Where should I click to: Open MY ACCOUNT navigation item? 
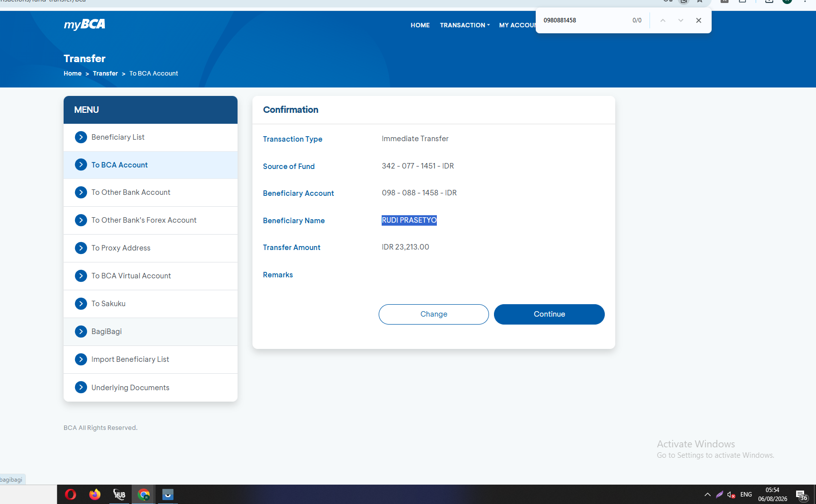(517, 25)
